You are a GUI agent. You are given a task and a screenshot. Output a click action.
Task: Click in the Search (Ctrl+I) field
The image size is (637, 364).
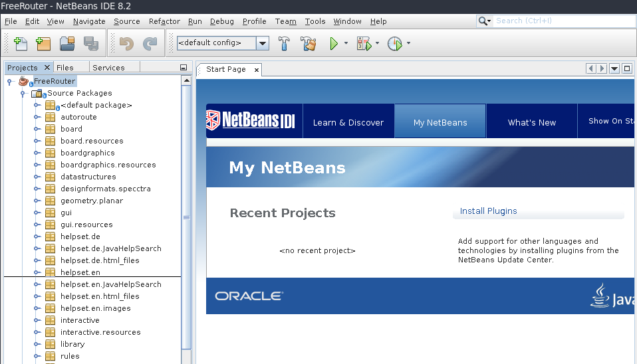coord(565,21)
